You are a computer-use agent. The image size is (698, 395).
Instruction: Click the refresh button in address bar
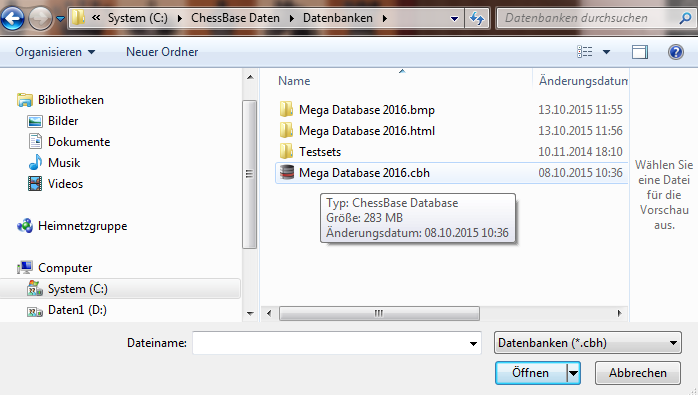(477, 18)
